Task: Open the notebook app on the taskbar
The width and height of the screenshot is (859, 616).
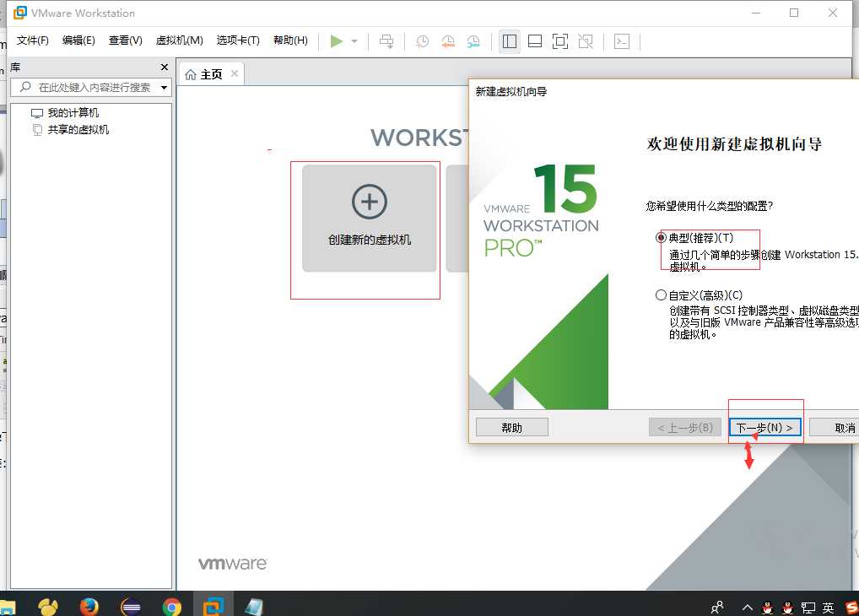Action: pos(254,606)
